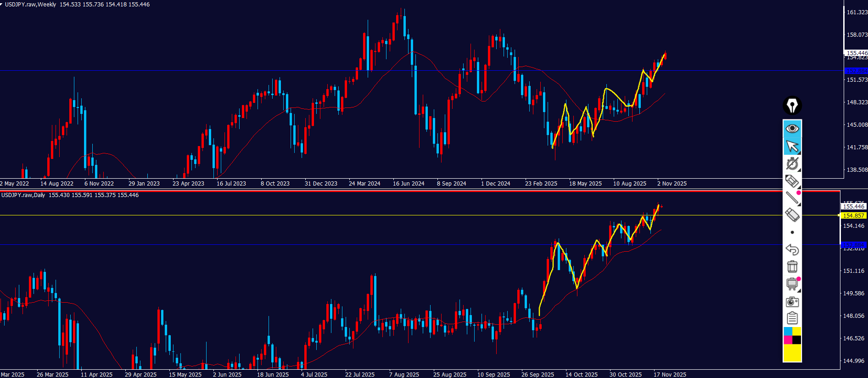
Task: Switch to cursor mode with arrow icon
Action: (x=792, y=146)
